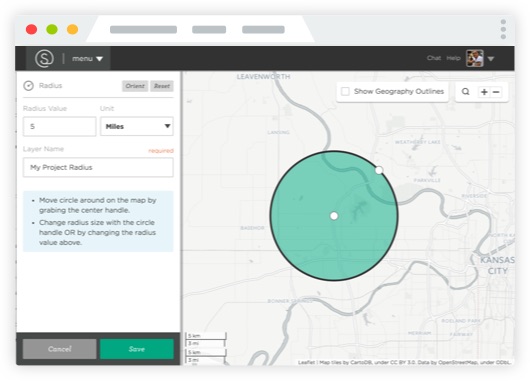Click the KANSAS CITY map label

[x=498, y=265]
